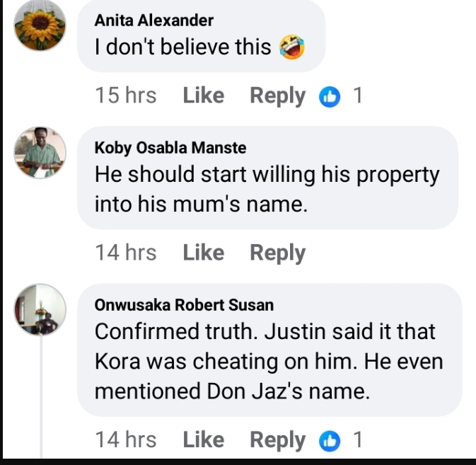Click the 15 hrs timestamp on Anita's comment
476x465 pixels.
[126, 96]
